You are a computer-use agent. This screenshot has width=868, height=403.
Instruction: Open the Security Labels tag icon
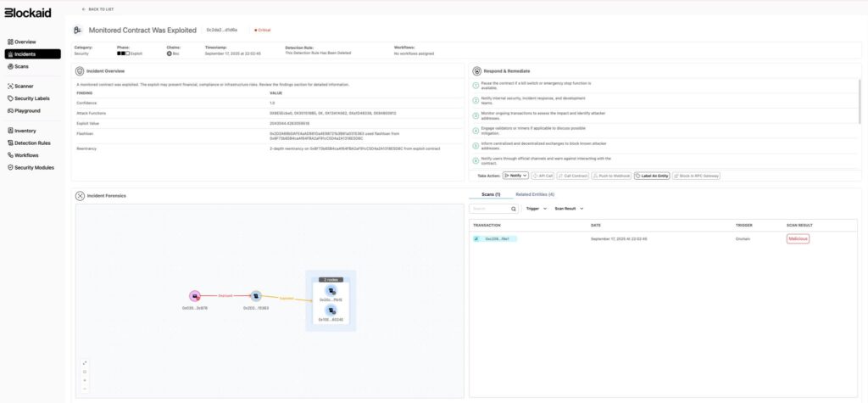[10, 98]
